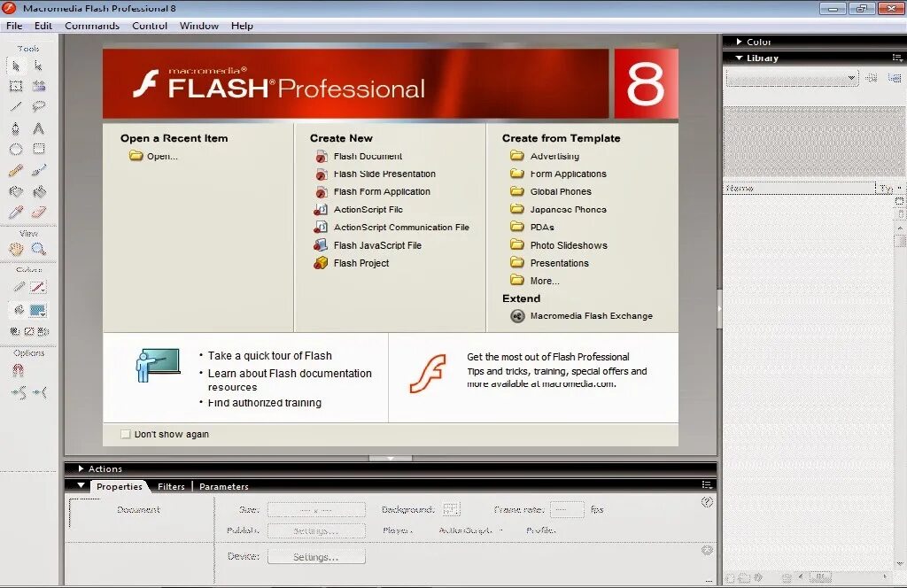Select the Gradient Transform tool
This screenshot has width=907, height=588.
[x=39, y=86]
